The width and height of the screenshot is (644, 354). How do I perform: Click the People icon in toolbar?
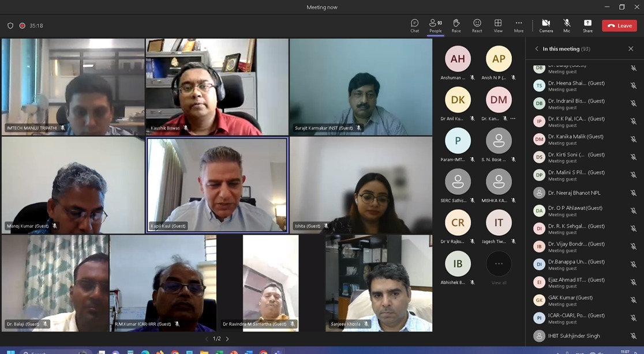[435, 25]
